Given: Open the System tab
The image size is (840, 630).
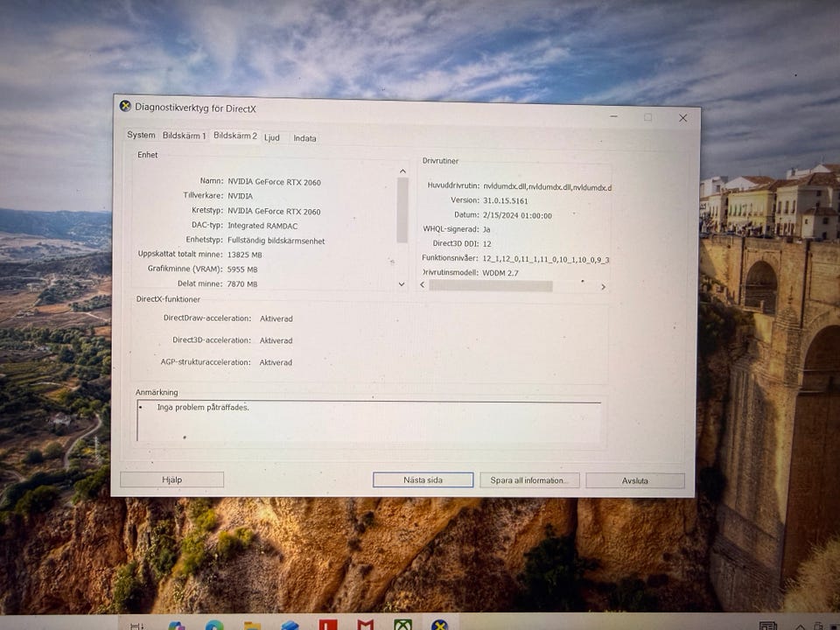Looking at the screenshot, I should 141,135.
